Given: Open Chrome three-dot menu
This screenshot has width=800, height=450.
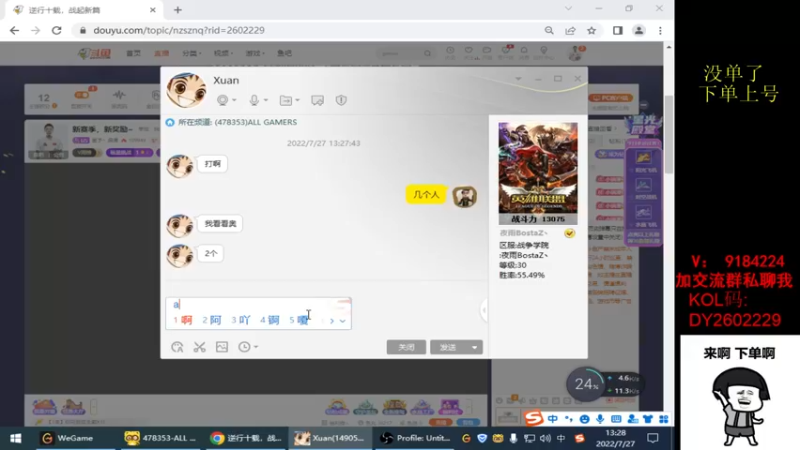Looking at the screenshot, I should 660,31.
